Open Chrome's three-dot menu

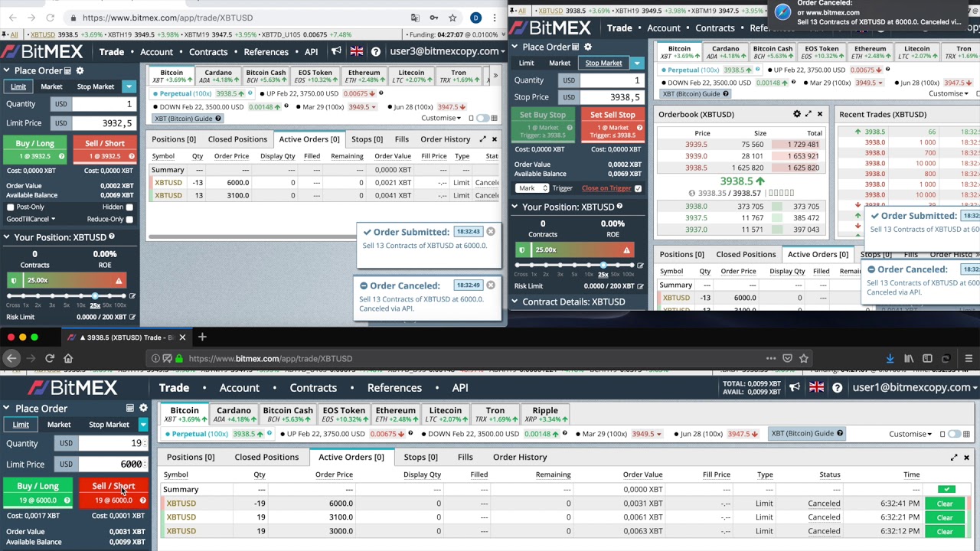[x=495, y=18]
